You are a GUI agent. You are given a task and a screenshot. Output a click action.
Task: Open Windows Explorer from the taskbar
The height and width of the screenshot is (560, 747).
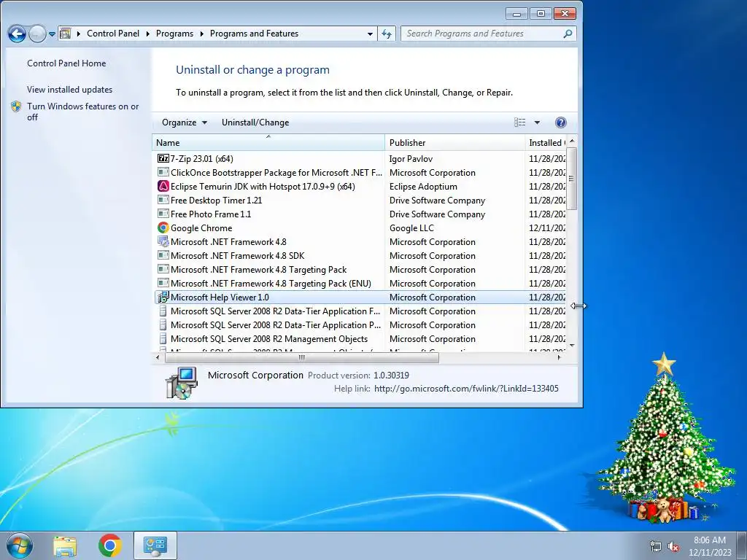click(65, 545)
